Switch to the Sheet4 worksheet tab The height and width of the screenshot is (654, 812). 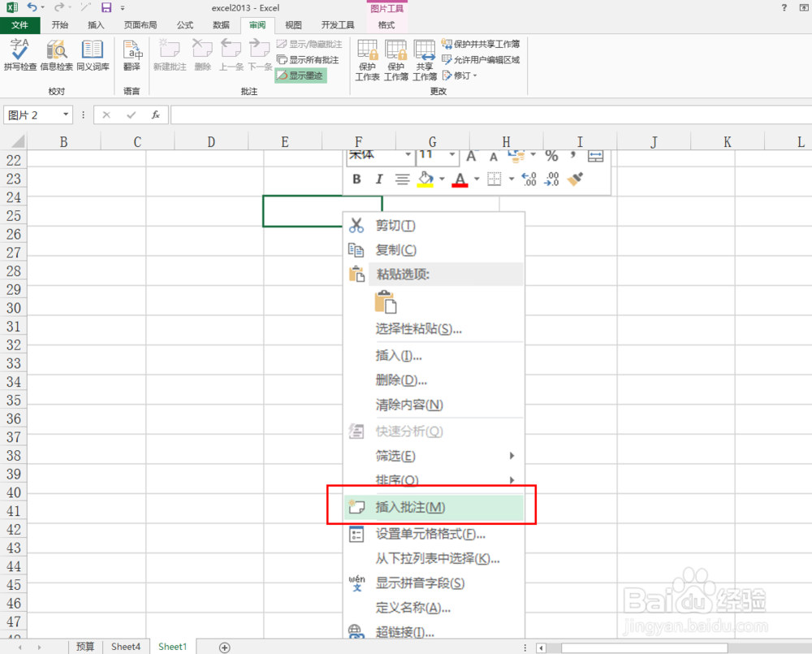pos(126,647)
